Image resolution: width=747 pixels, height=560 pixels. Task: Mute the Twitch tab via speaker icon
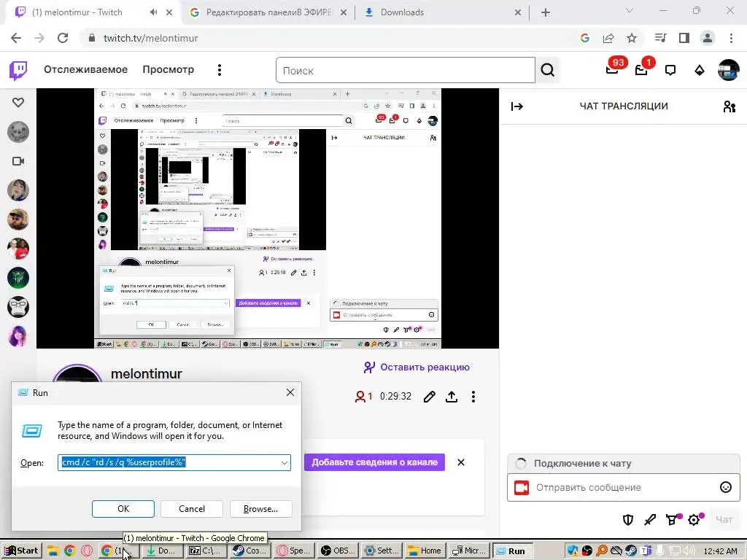(153, 12)
